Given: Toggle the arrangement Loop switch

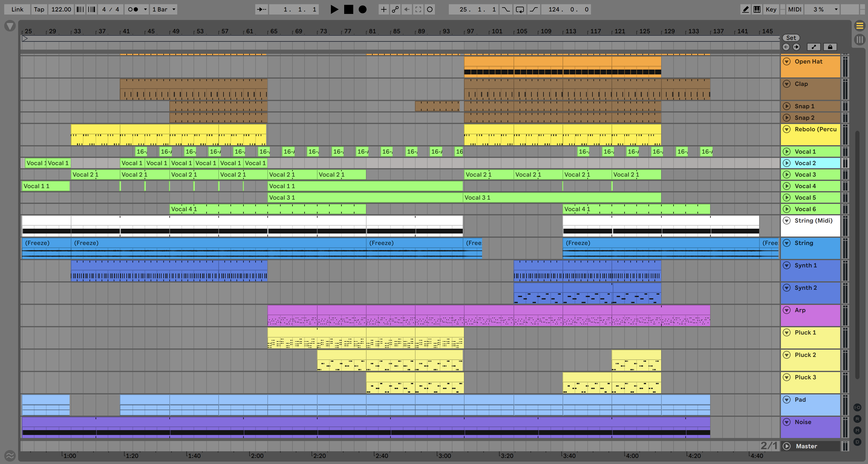Looking at the screenshot, I should [x=520, y=9].
